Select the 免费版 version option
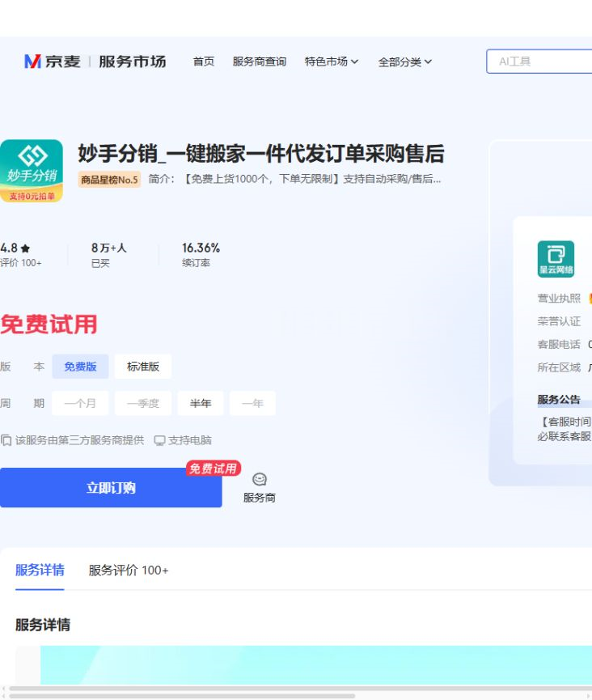 click(80, 367)
